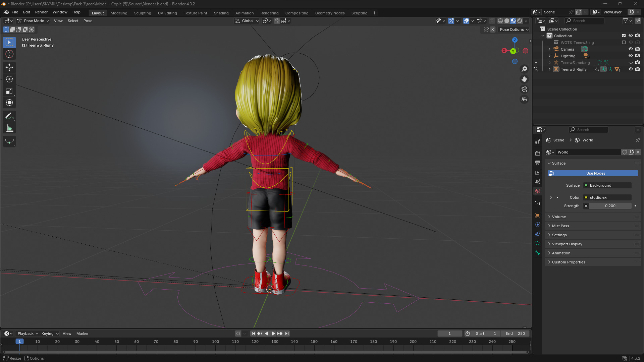Select the Cursor tool in toolbar
Screen dimensions: 644x362
click(x=9, y=54)
